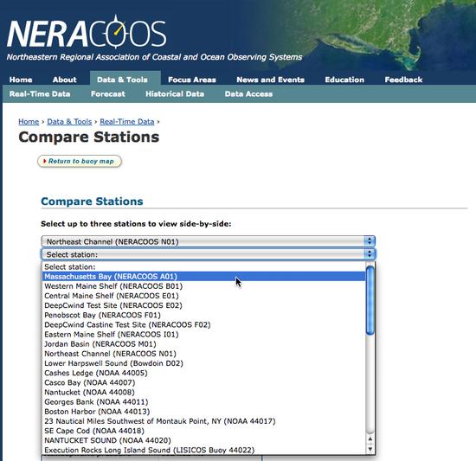Choose the 'Select station:' placeholder option
The width and height of the screenshot is (476, 461).
click(203, 267)
